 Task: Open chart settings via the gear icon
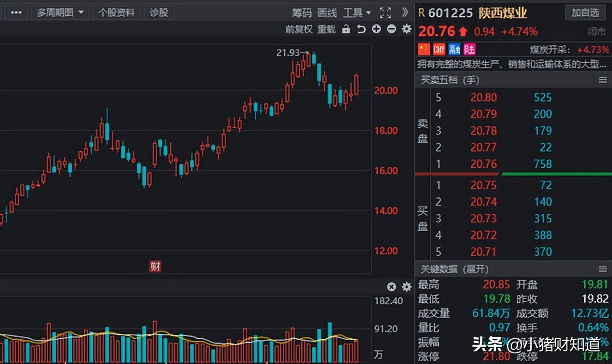click(x=406, y=29)
